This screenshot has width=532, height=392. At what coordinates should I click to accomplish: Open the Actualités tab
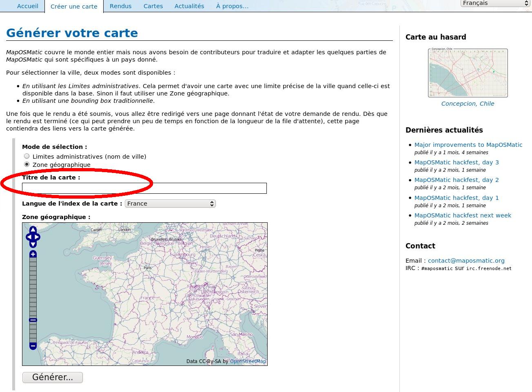click(x=189, y=6)
